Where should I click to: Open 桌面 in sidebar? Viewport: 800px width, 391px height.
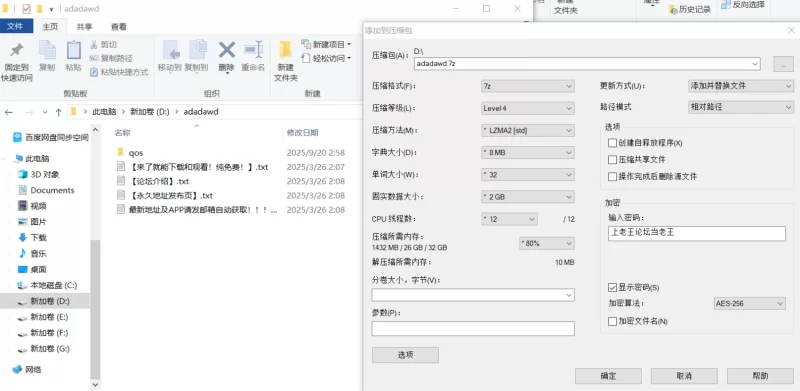pos(32,270)
